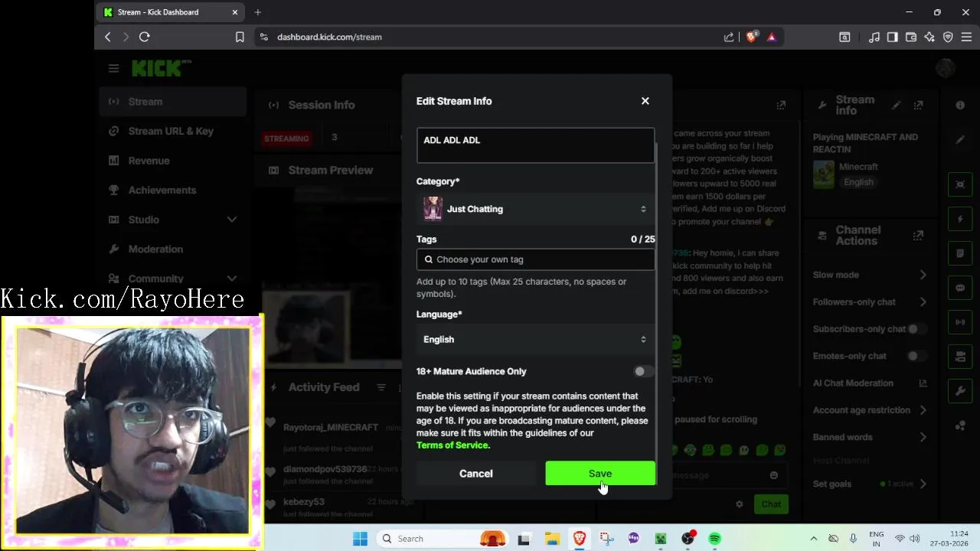Open chat settings gear icon
This screenshot has width=980, height=551.
[739, 504]
